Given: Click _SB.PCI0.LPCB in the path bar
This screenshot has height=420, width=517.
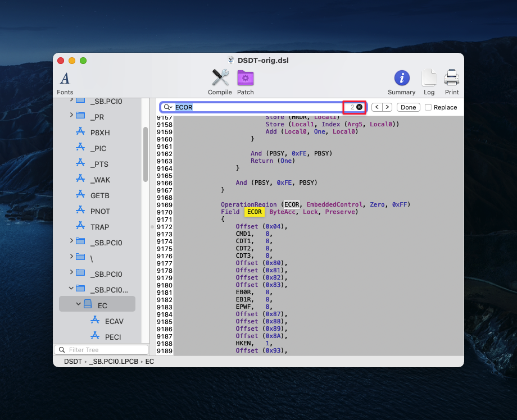Looking at the screenshot, I should [x=115, y=362].
